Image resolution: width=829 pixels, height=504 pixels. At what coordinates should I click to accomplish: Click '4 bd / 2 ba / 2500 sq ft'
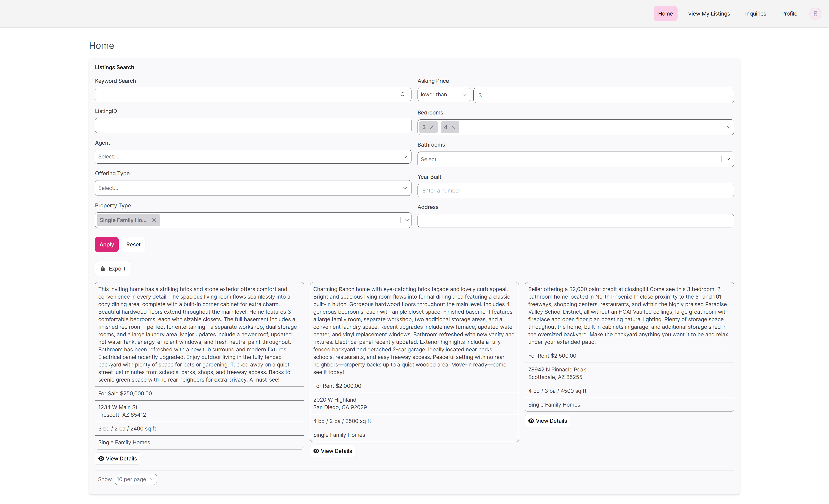pos(342,421)
